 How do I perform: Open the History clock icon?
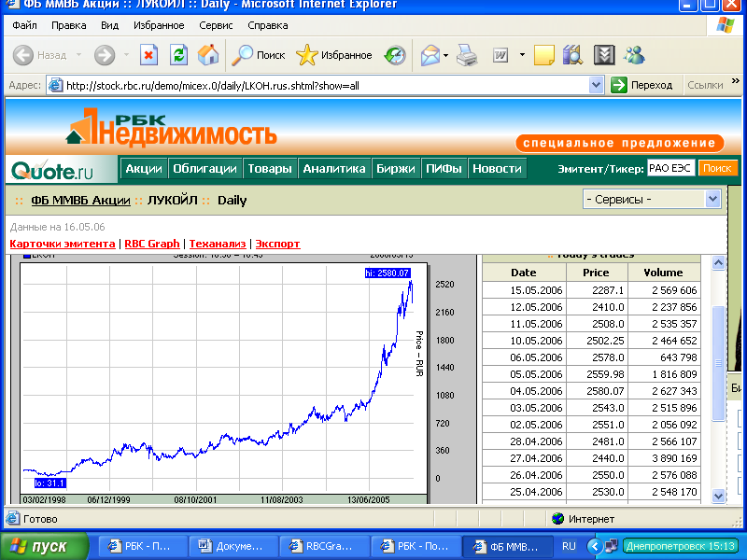395,55
